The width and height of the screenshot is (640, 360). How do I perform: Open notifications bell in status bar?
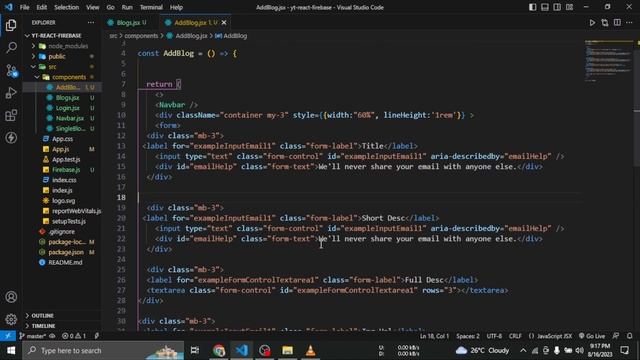click(x=629, y=336)
